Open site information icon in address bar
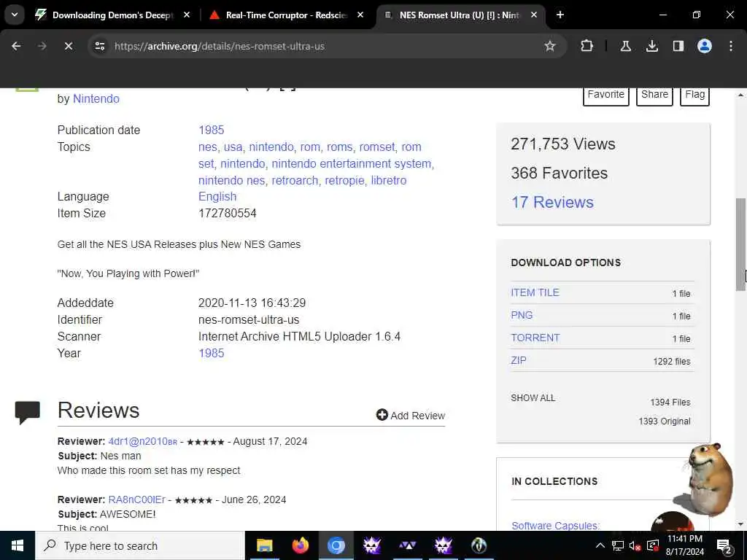 [x=99, y=46]
